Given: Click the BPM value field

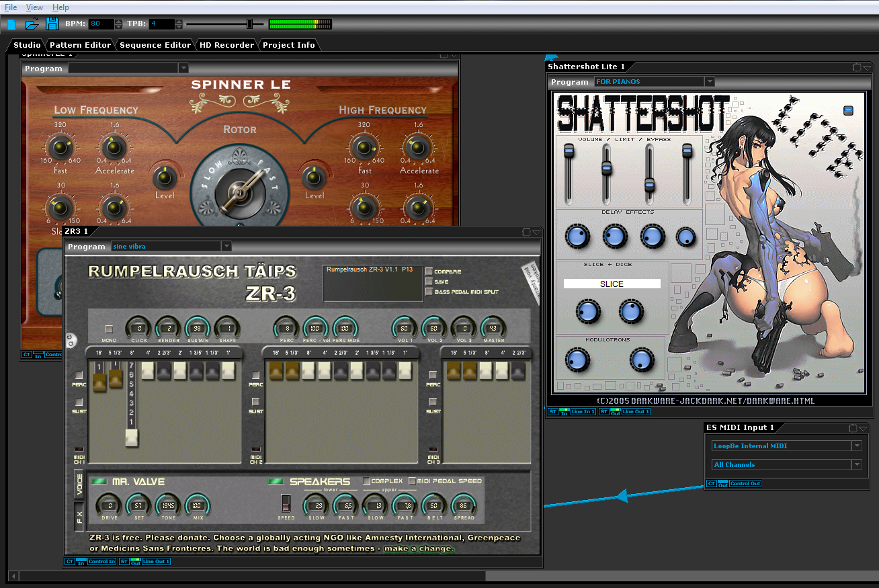Looking at the screenshot, I should click(101, 24).
